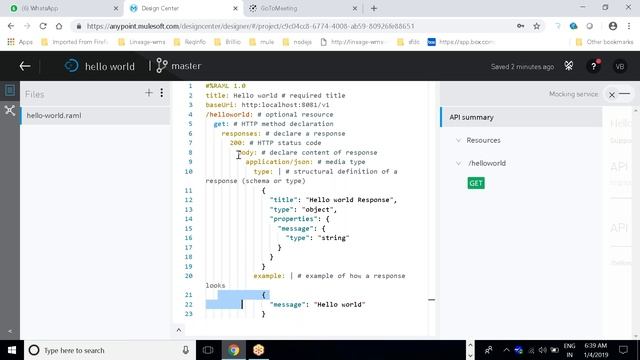640x360 pixels.
Task: Go back with the Design Center arrow
Action: [25, 66]
